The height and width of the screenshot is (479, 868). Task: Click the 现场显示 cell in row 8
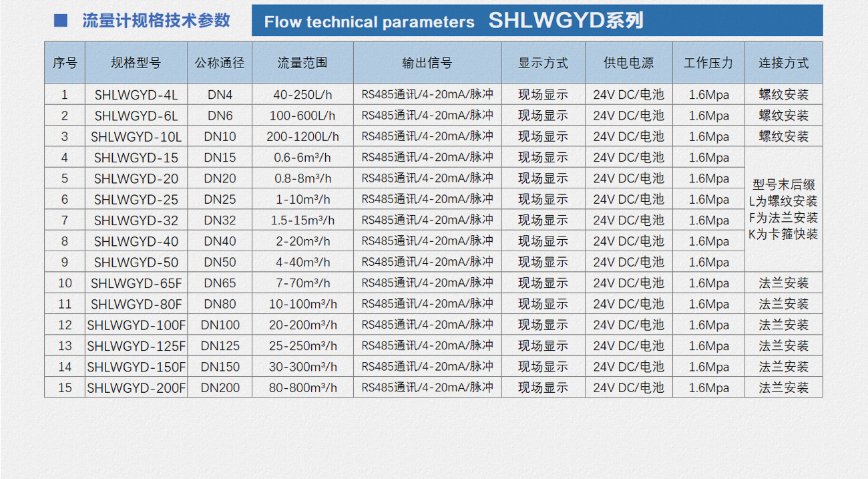544,241
